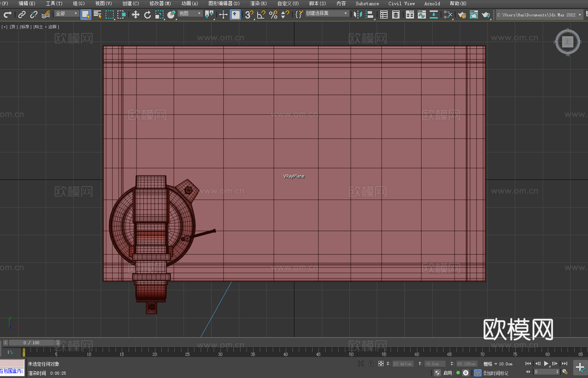Toggle Isolate Selection icon
Image resolution: width=588 pixels, height=378 pixels.
pyautogui.click(x=361, y=364)
